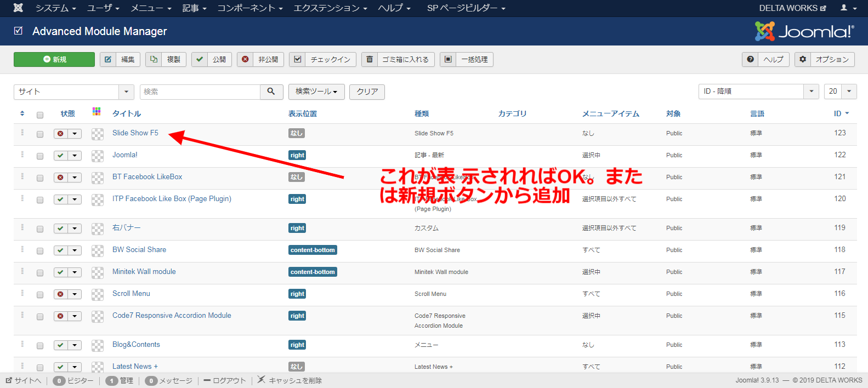This screenshot has width=868, height=388.
Task: Toggle status icon of 右バナー module
Action: click(60, 229)
